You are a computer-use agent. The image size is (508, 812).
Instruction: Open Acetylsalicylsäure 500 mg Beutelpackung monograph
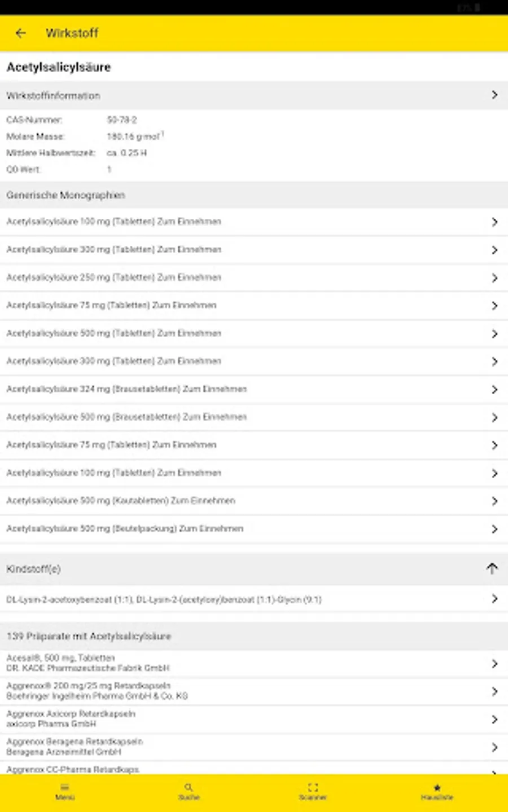[x=125, y=529]
